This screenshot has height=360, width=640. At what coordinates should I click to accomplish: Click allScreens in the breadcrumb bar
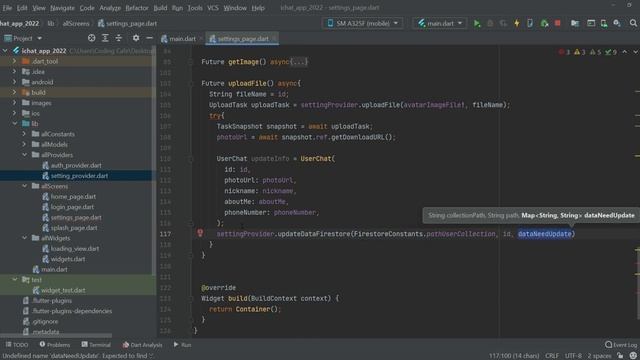click(76, 24)
